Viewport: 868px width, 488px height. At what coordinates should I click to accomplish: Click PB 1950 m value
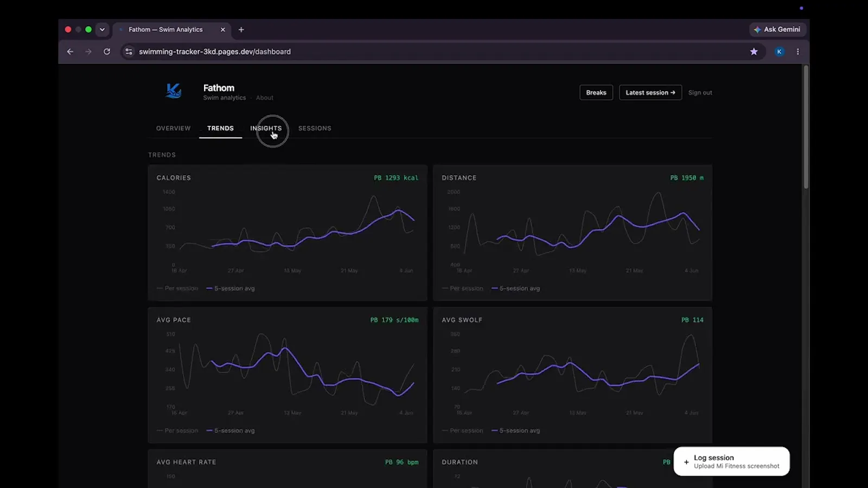tap(687, 178)
